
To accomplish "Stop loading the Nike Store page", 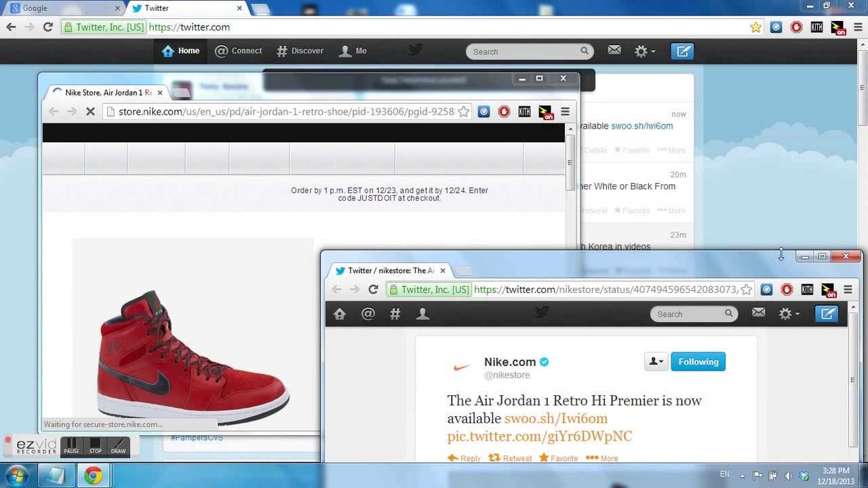I will (x=90, y=112).
